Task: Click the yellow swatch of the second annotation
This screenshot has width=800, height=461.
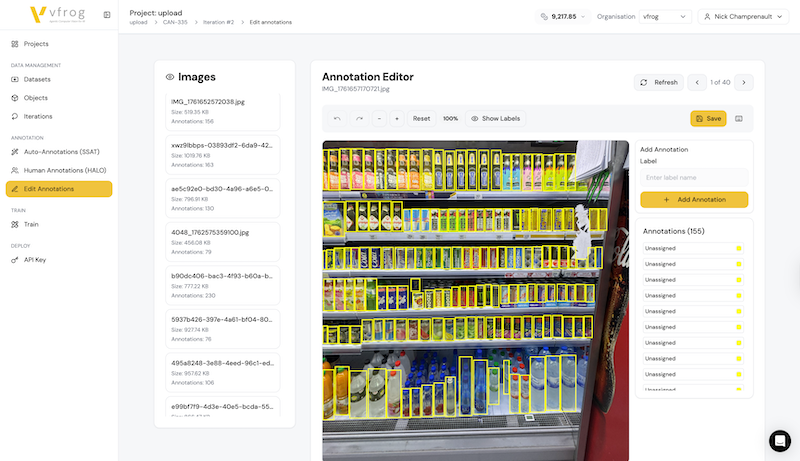Action: tap(739, 264)
